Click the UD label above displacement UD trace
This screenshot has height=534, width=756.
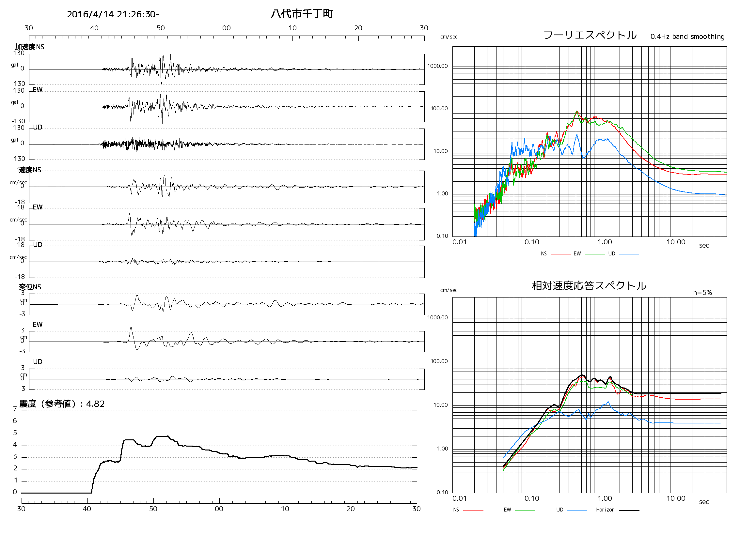[x=38, y=361]
